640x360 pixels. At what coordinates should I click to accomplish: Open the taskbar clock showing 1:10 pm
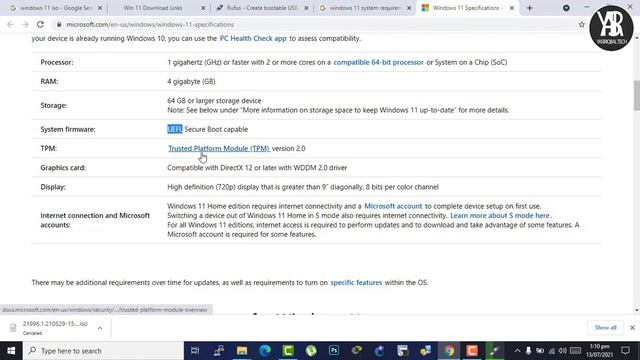[x=600, y=351]
